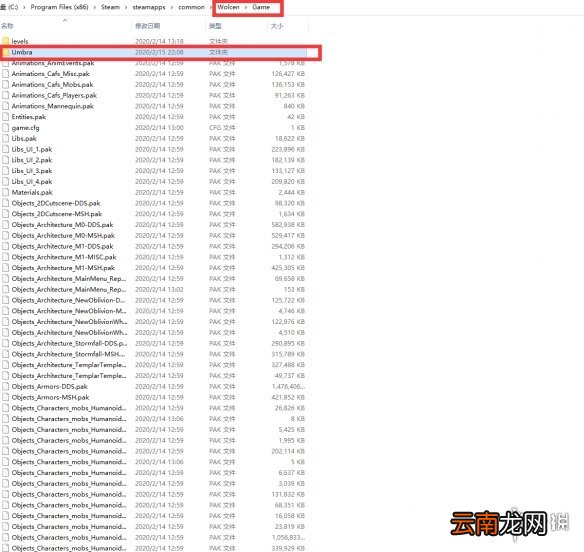Click the Objects_Architecture_M0-DDS.pak file icon
Screen dimensions: 584x552
(x=6, y=225)
